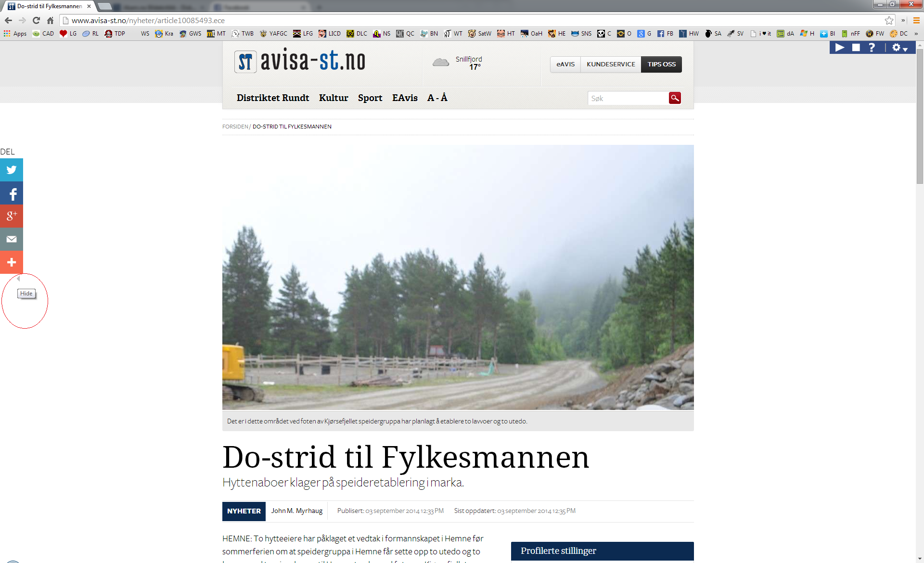This screenshot has height=563, width=924.
Task: Open A - Å index
Action: pos(437,98)
